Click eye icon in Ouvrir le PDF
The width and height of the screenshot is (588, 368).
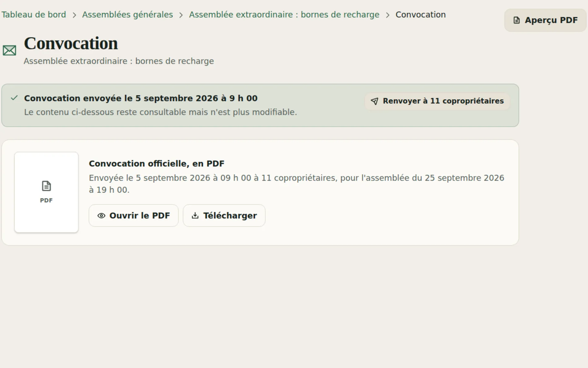tap(101, 216)
